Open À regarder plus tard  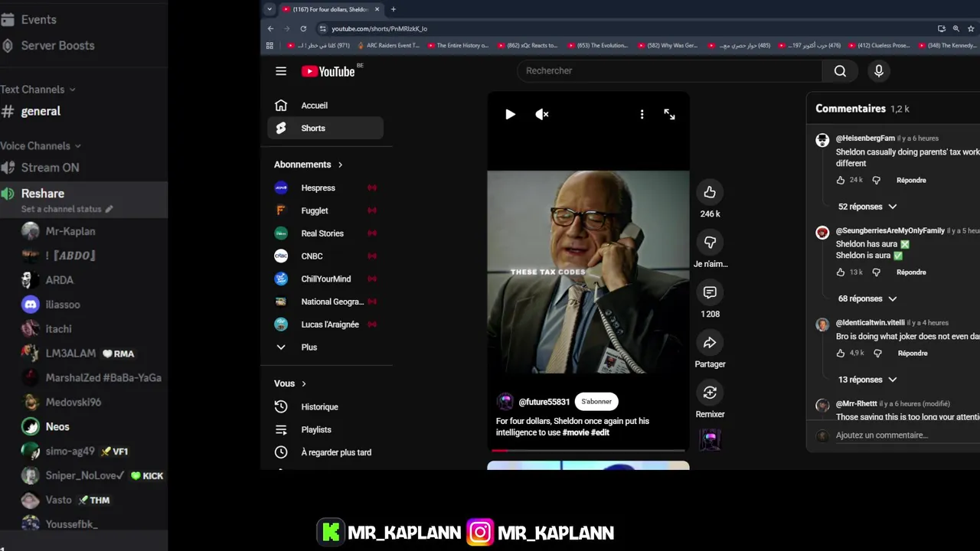point(325,452)
